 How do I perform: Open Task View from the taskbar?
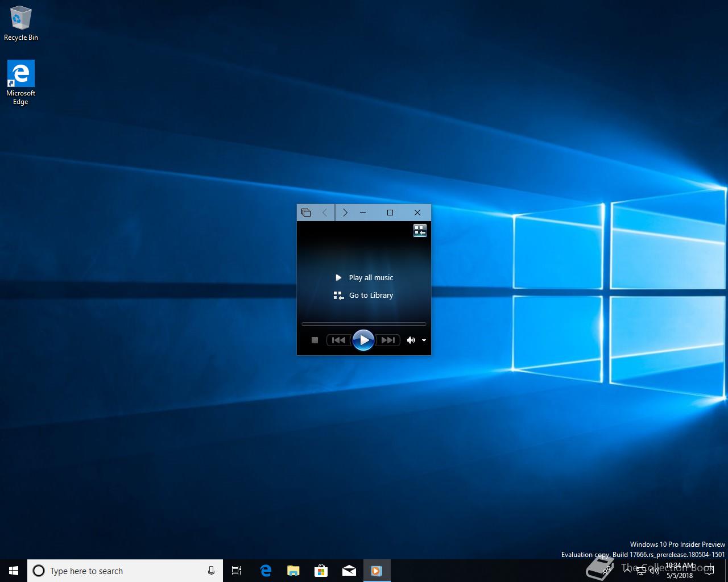[237, 571]
